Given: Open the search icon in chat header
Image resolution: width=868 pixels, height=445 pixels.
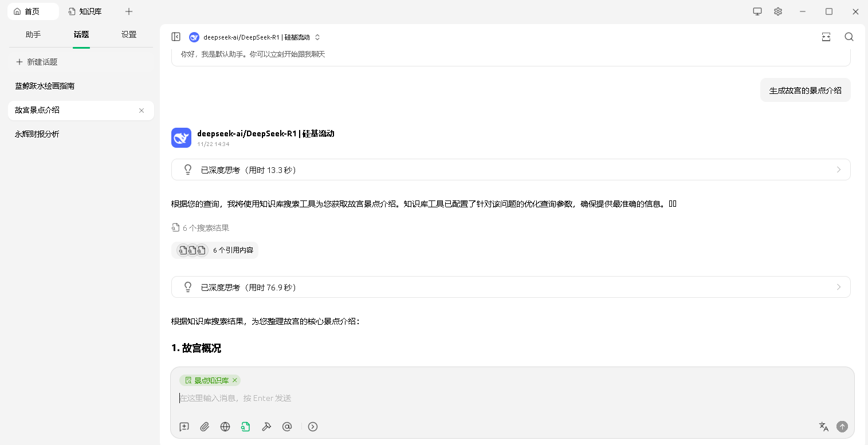Looking at the screenshot, I should pyautogui.click(x=849, y=37).
